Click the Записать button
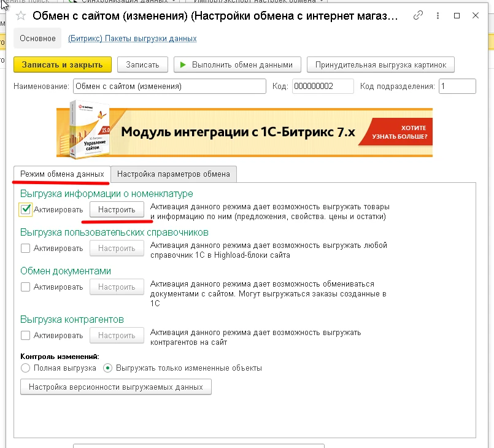Screen dimensions: 494x448 [142, 64]
